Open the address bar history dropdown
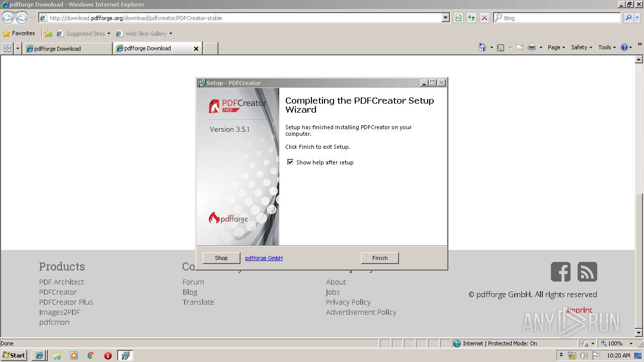Image resolution: width=644 pixels, height=362 pixels. click(x=446, y=18)
